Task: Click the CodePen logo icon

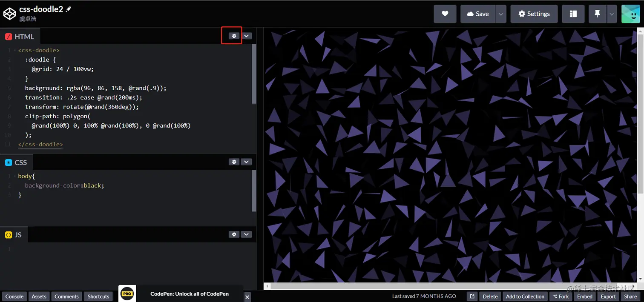Action: click(x=9, y=14)
